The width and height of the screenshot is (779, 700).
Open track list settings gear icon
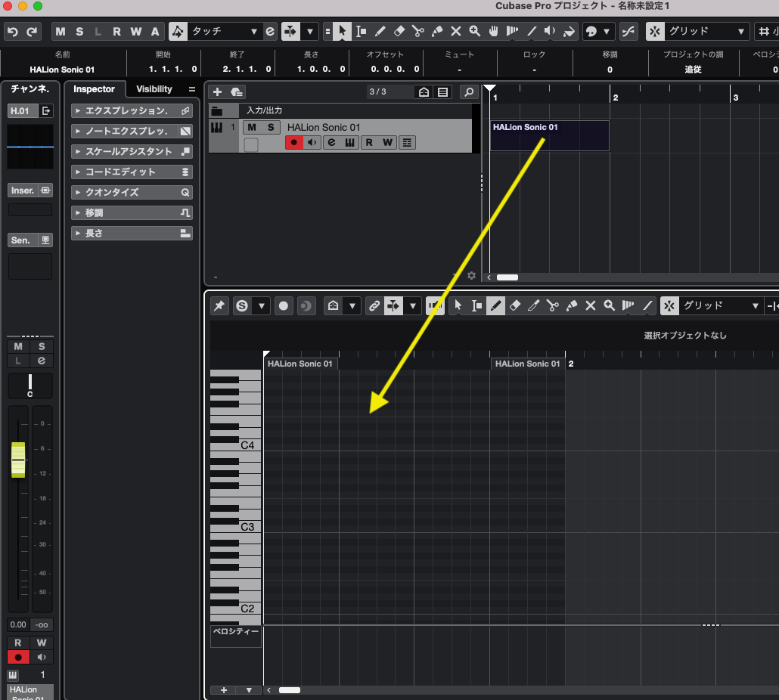[471, 275]
